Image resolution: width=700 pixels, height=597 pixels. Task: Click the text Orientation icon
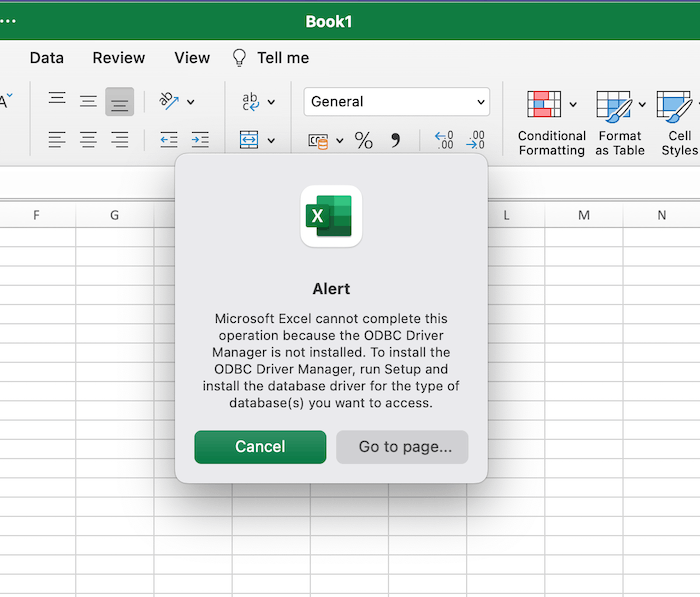coord(169,101)
